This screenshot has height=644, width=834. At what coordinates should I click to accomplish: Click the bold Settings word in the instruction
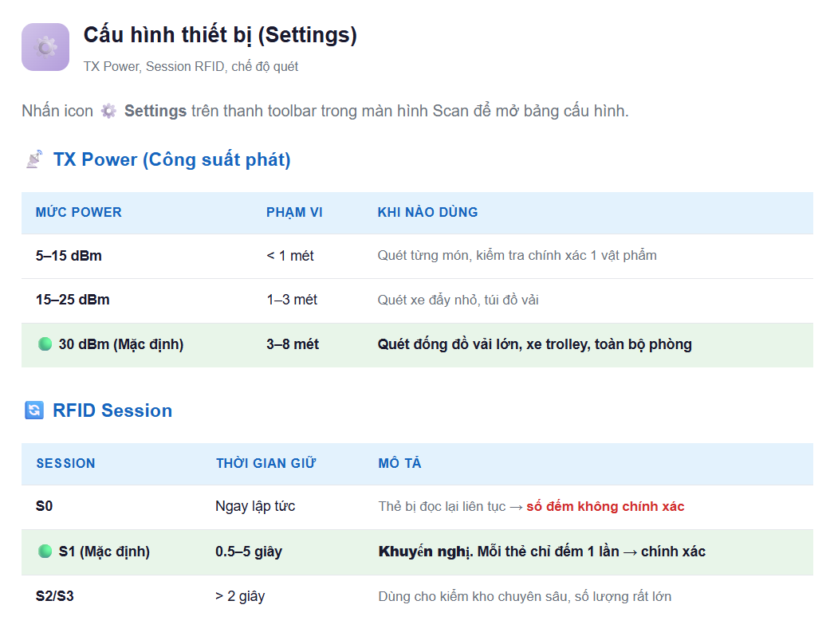(155, 111)
